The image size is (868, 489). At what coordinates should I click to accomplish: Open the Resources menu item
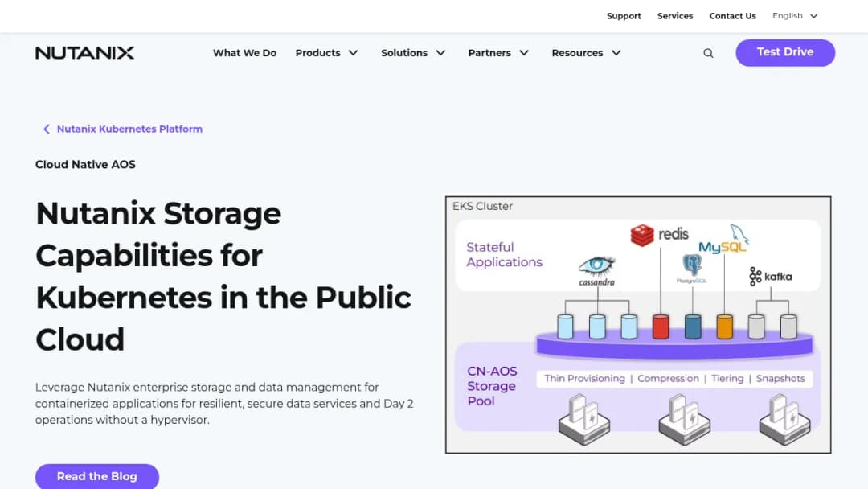pos(577,53)
